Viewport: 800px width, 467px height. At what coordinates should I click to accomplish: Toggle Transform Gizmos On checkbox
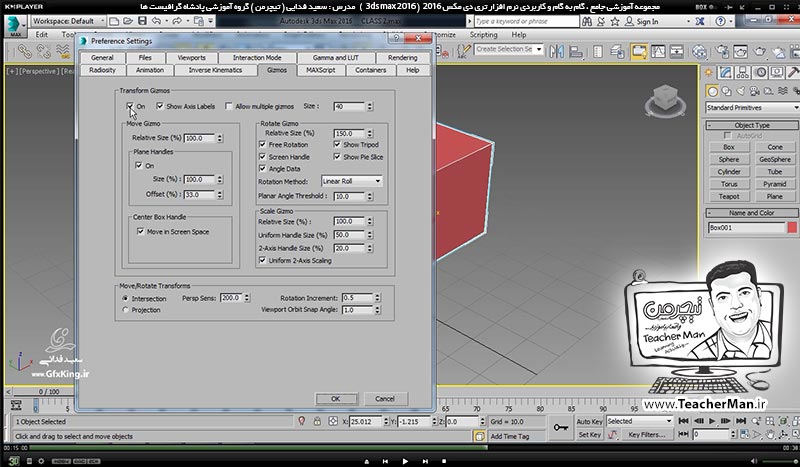pos(130,106)
